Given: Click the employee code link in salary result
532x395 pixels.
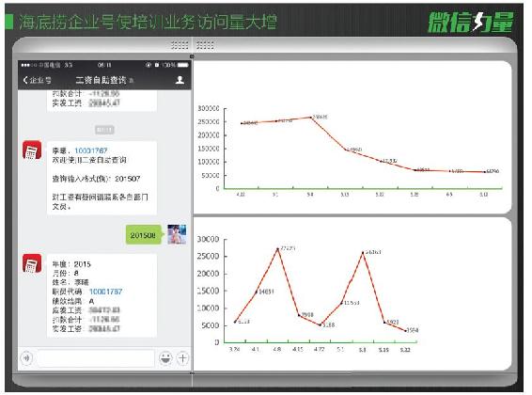Looking at the screenshot, I should point(105,292).
